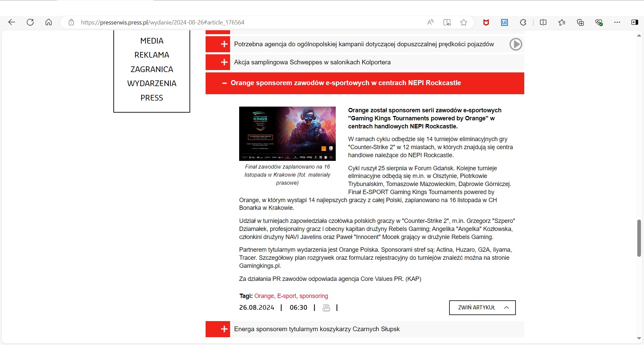Screen dimensions: 644x362
Task: Play audio for the kampanii prędkości article
Action: tap(516, 44)
